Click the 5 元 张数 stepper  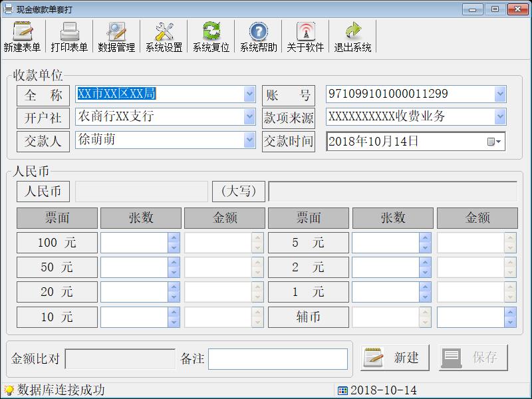click(425, 243)
